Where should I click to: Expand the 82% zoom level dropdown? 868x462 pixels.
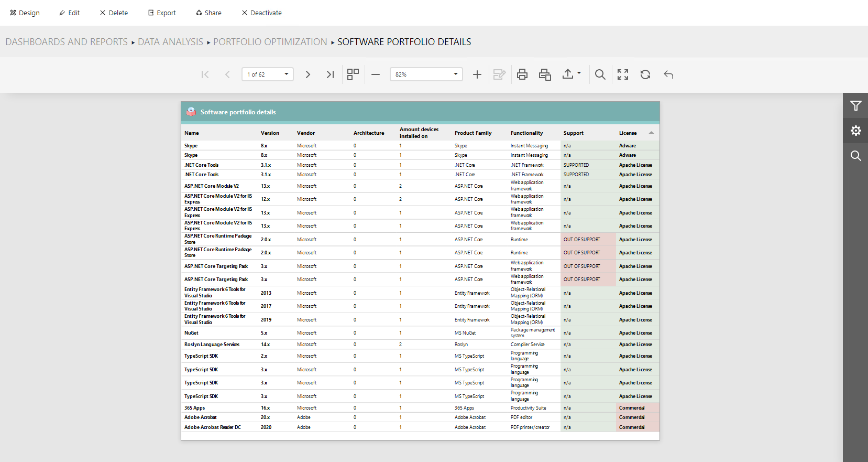[455, 74]
